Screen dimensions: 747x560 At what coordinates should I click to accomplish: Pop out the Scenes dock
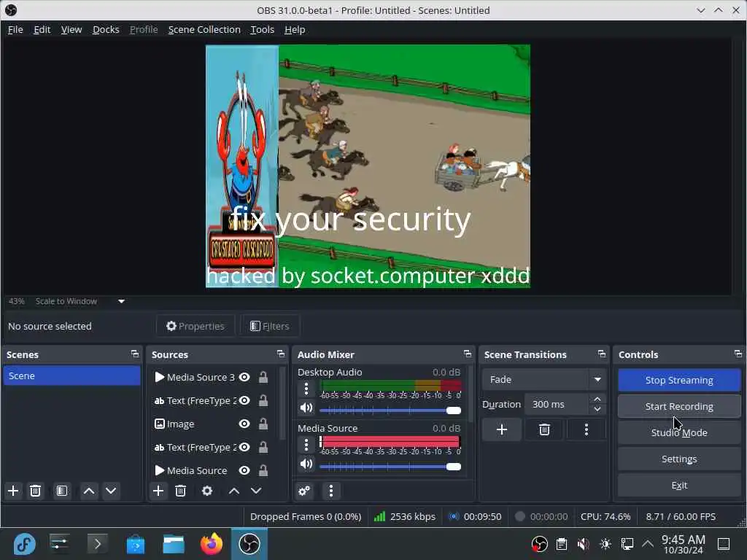coord(135,354)
